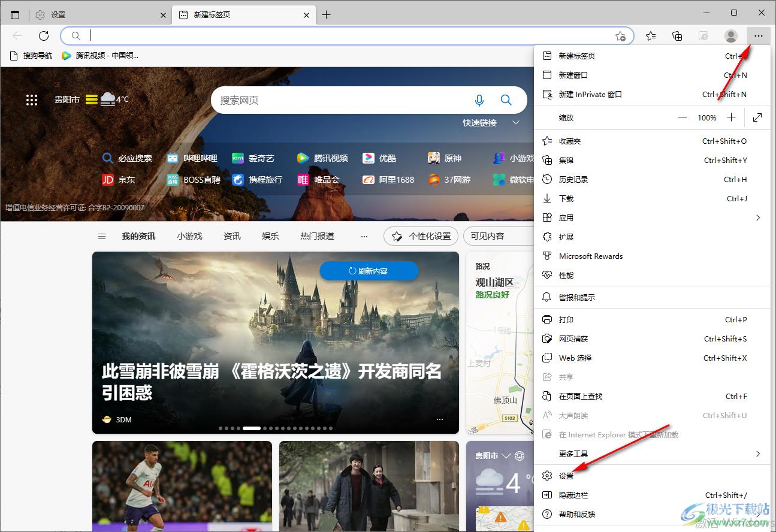The height and width of the screenshot is (532, 776).
Task: Open 性能 from the menu
Action: 652,275
